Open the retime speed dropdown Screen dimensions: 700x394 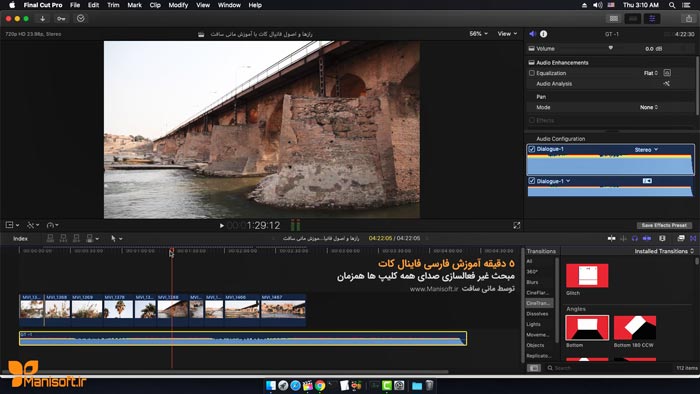click(52, 225)
